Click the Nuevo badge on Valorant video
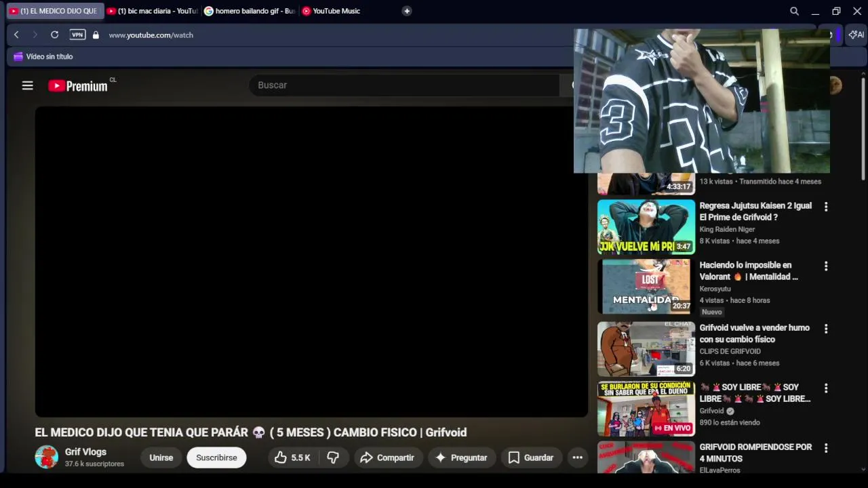The height and width of the screenshot is (488, 868). tap(711, 312)
